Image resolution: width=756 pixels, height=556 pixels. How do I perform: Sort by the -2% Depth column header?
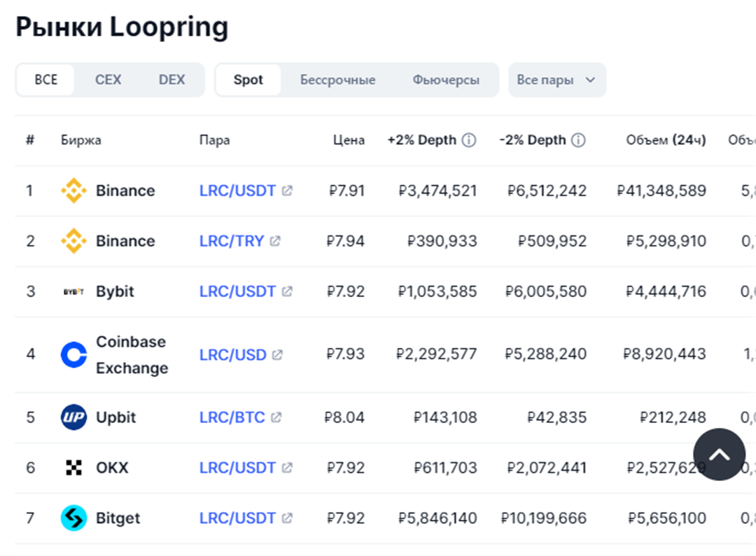(532, 140)
